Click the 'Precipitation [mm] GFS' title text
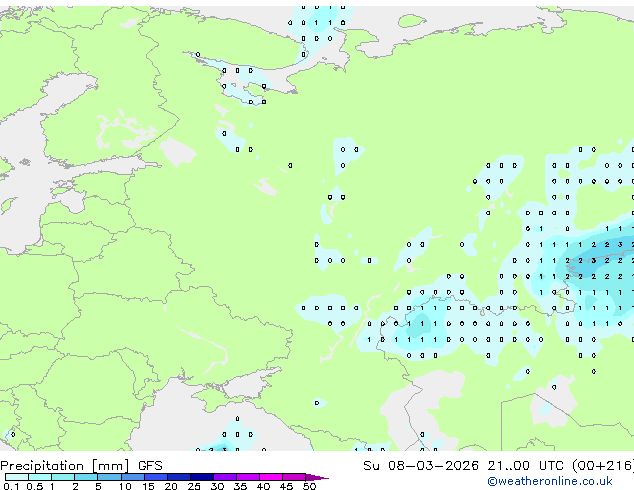The width and height of the screenshot is (634, 490). (x=81, y=466)
